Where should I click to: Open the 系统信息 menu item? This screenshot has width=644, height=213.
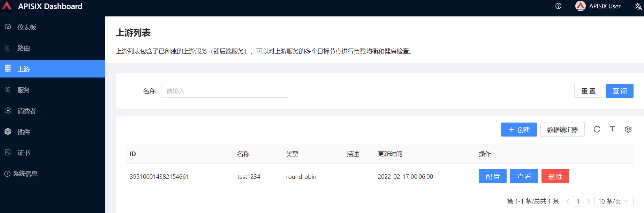[x=53, y=174]
